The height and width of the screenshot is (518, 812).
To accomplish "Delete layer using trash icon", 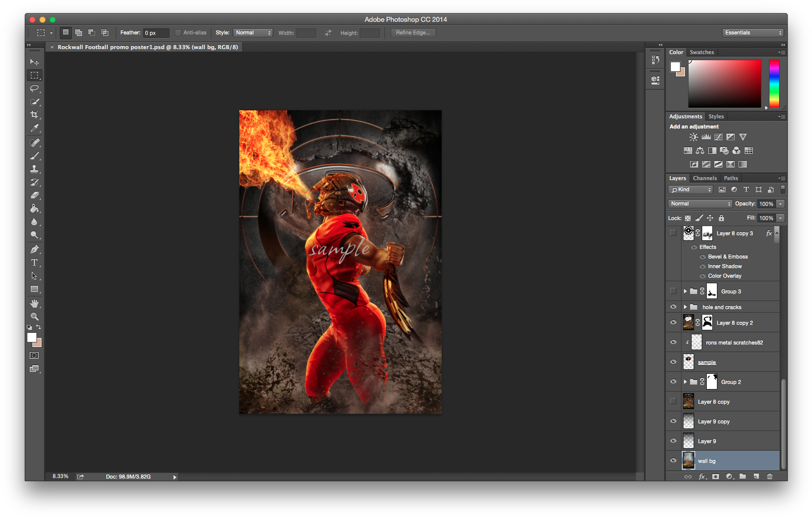I will coord(770,476).
